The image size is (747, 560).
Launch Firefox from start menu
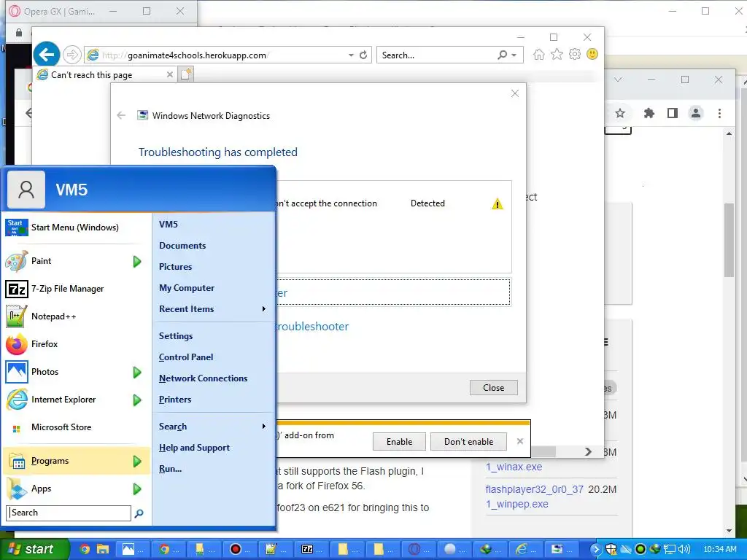click(75, 344)
